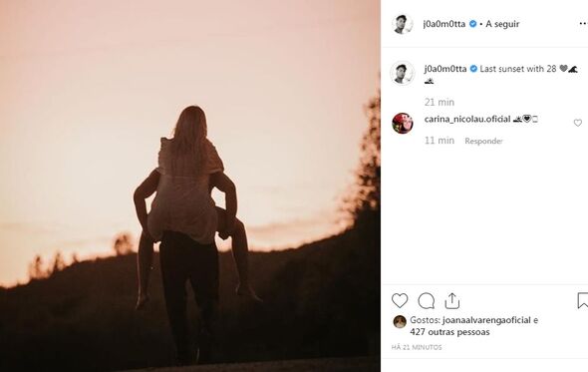Save the post with the bookmark icon

[583, 300]
